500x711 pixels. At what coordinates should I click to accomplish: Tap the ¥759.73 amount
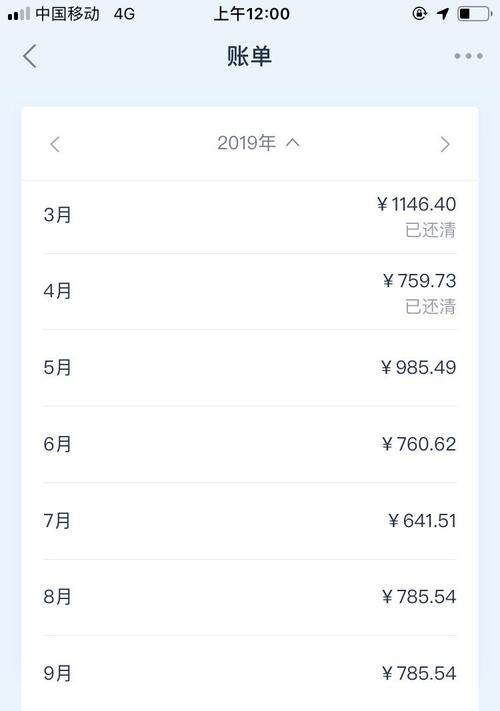tap(419, 281)
